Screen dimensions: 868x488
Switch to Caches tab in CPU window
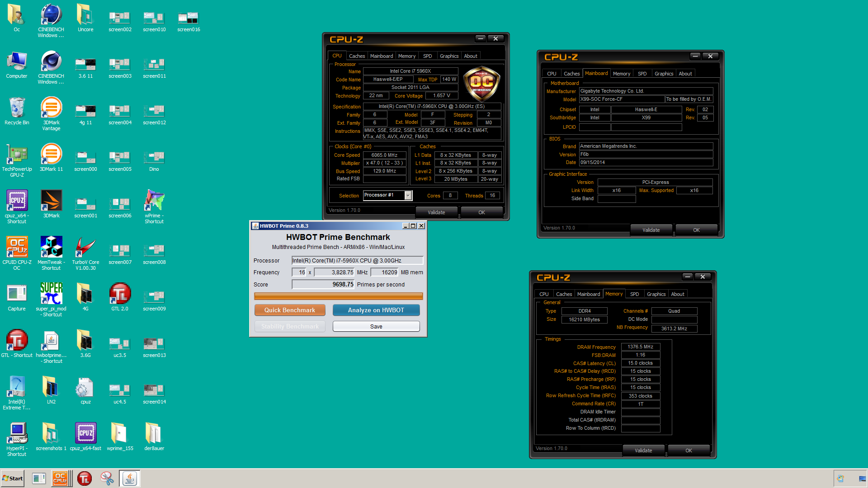pyautogui.click(x=357, y=56)
